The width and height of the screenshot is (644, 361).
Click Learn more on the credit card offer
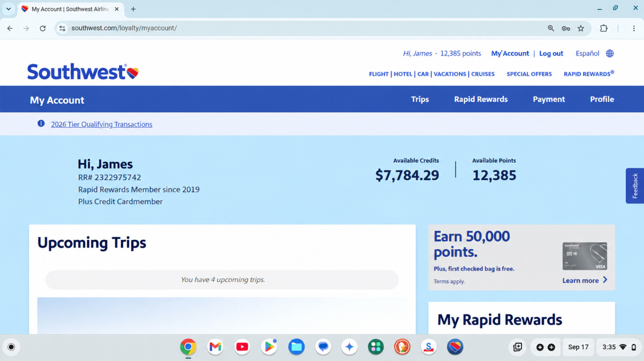[580, 281]
